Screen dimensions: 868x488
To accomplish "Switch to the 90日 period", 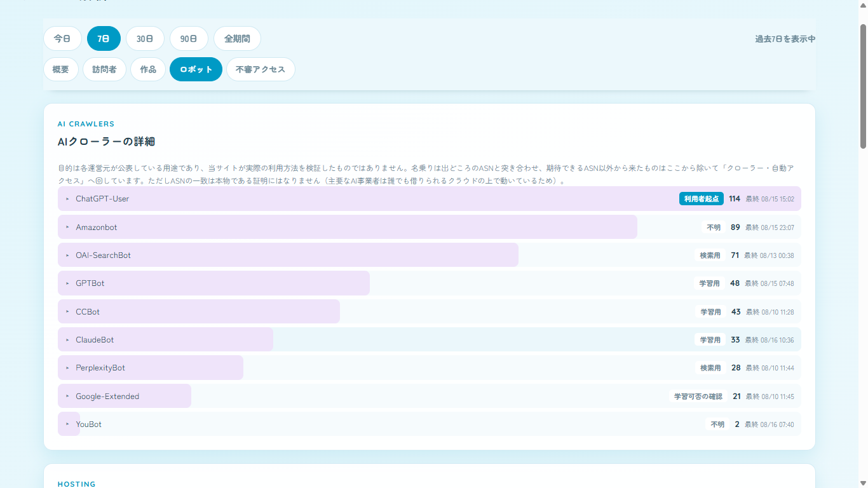I will coord(189,39).
